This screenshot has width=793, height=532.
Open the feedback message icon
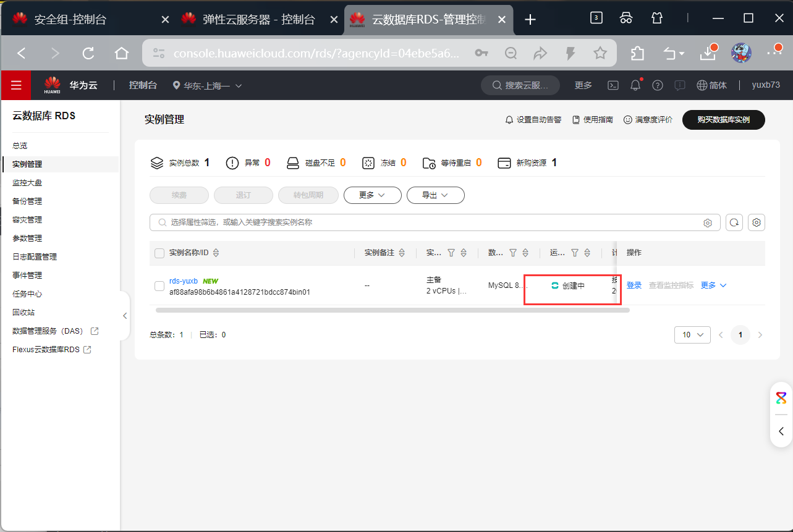click(x=679, y=85)
